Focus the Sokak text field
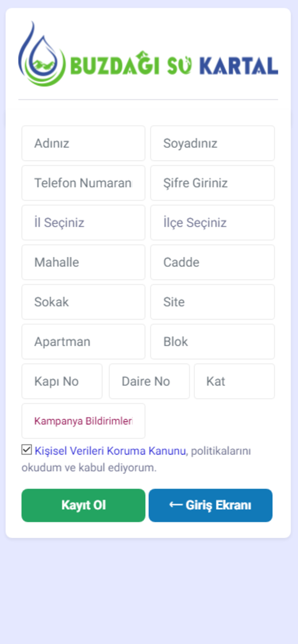 click(83, 302)
